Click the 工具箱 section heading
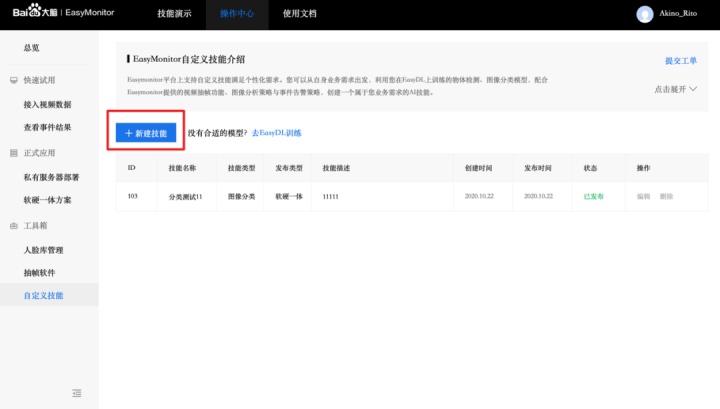Image resolution: width=720 pixels, height=409 pixels. tap(35, 226)
